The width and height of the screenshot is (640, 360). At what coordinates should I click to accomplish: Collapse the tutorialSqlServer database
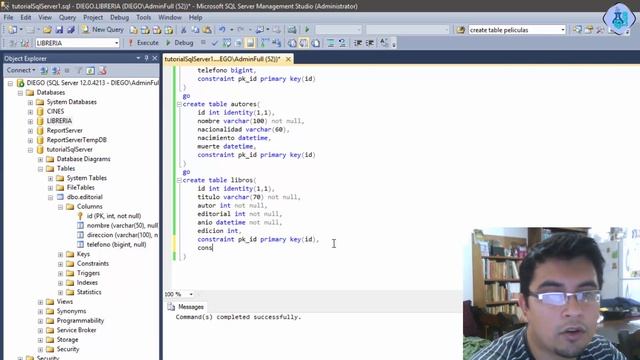point(30,150)
